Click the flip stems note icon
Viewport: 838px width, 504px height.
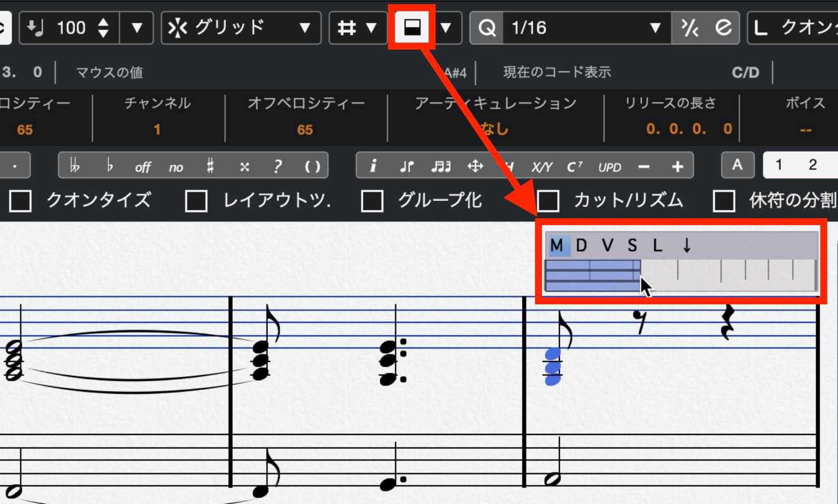click(x=407, y=166)
